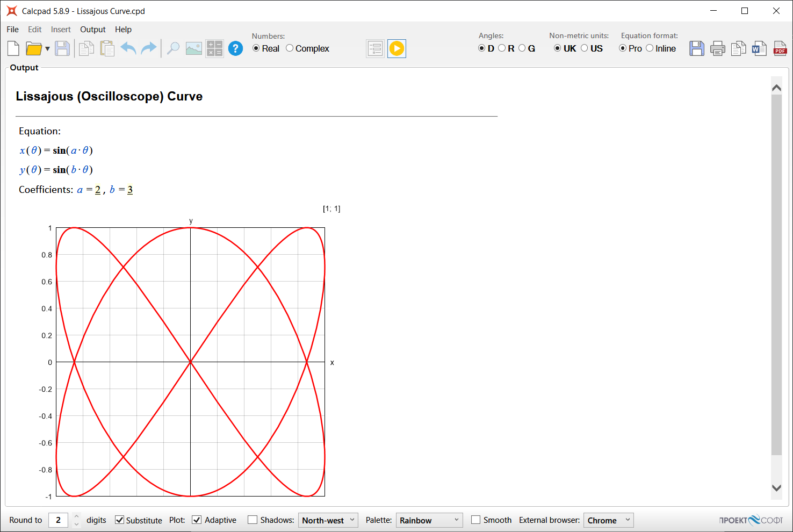793x532 pixels.
Task: Open the External browser Chrome dropdown
Action: (608, 520)
